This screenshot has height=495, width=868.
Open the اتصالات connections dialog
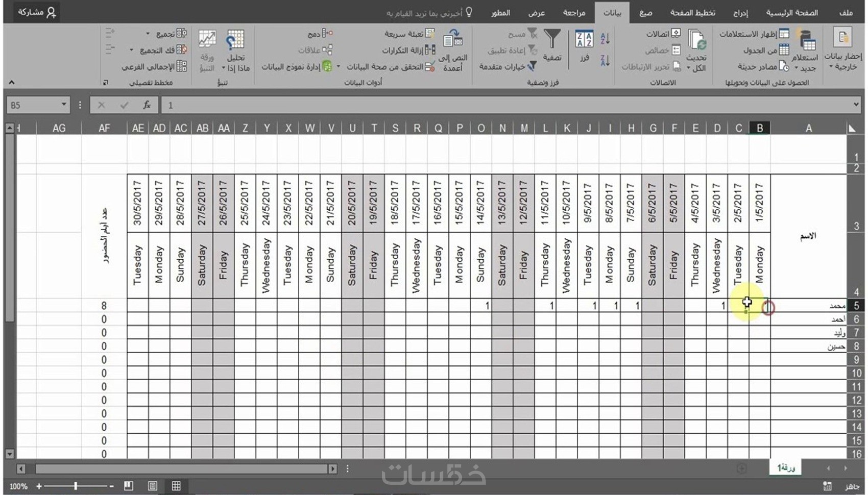(663, 34)
